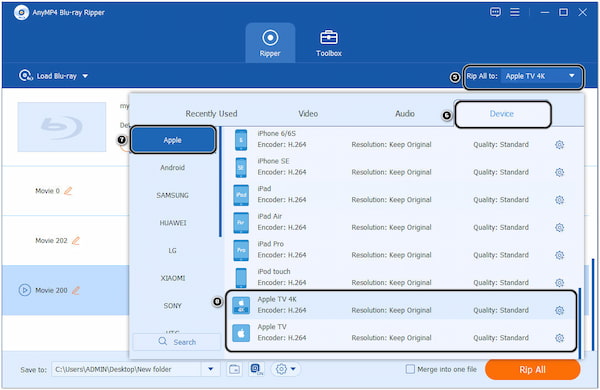Open settings gear for Apple TV
The image size is (600, 390).
click(559, 338)
